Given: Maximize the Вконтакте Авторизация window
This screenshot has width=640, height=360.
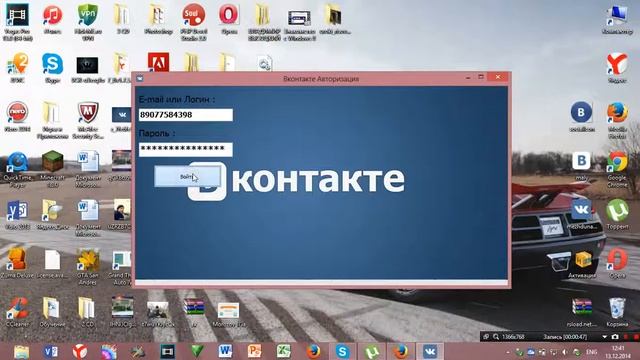Looking at the screenshot, I should 481,77.
